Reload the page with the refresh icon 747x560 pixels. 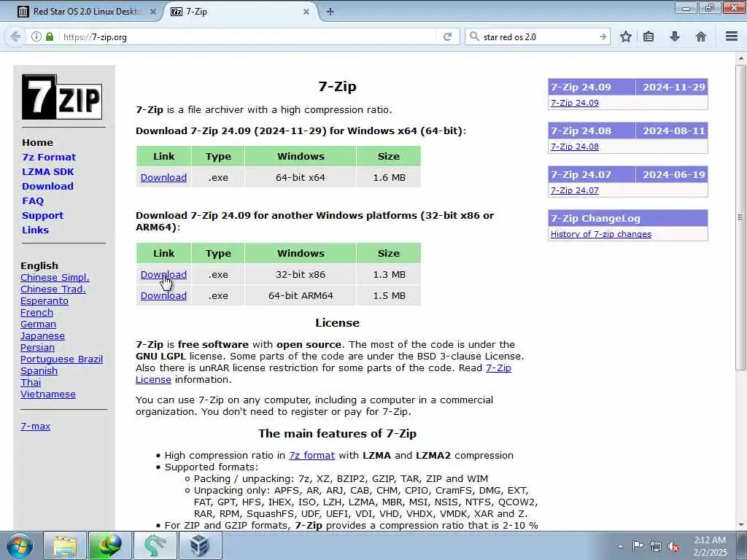pyautogui.click(x=447, y=36)
